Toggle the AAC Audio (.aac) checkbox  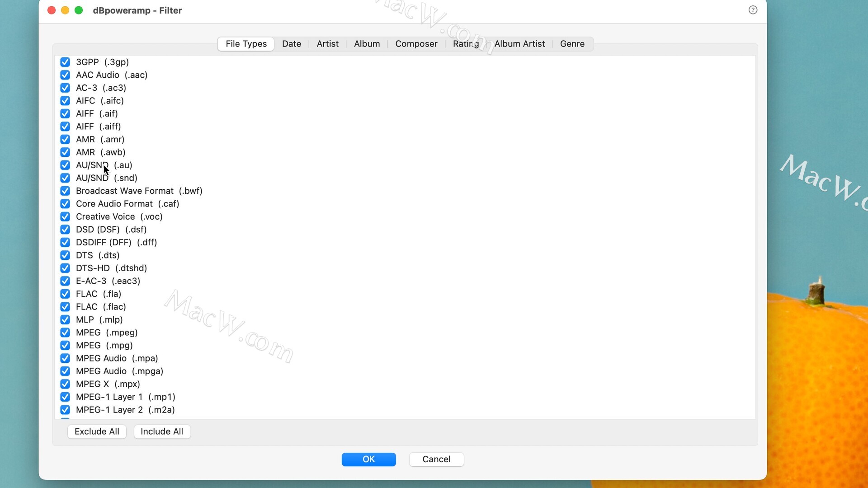pyautogui.click(x=65, y=75)
